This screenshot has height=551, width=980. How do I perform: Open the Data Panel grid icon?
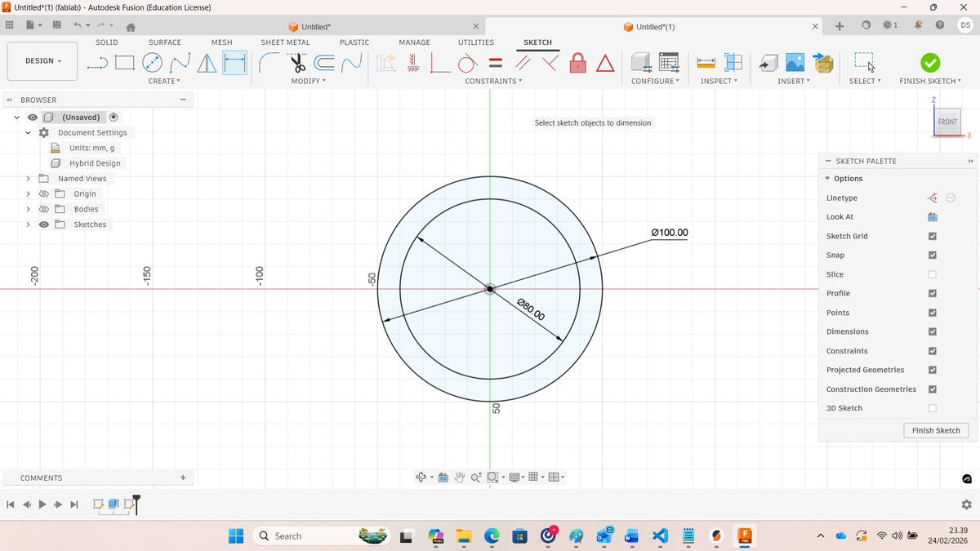[10, 25]
